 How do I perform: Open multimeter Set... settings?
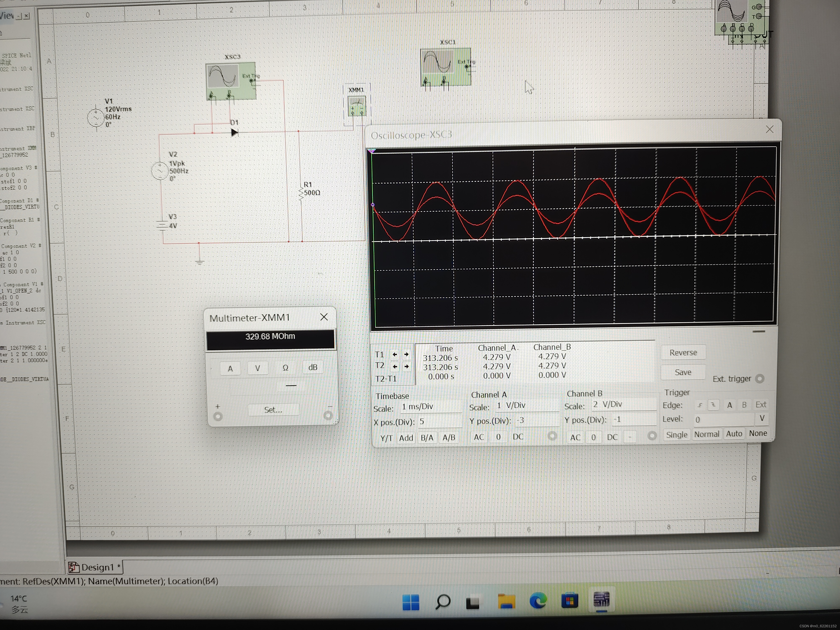(273, 410)
